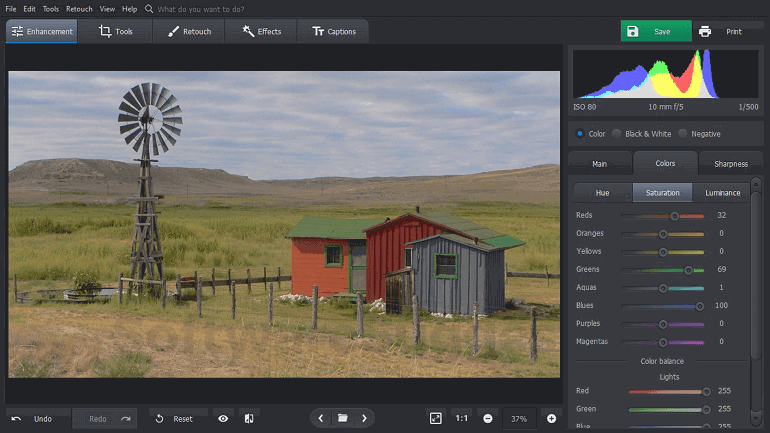Screen dimensions: 770x433
Task: Zoom in with the plus icon
Action: point(551,418)
